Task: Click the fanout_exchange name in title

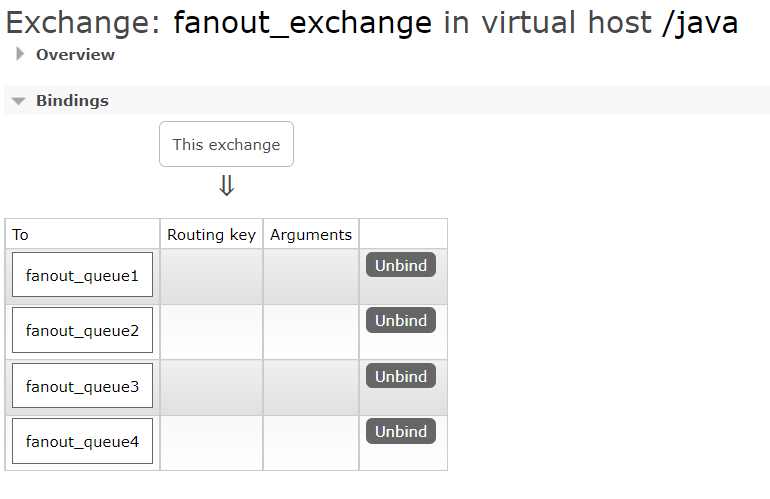Action: click(x=303, y=21)
